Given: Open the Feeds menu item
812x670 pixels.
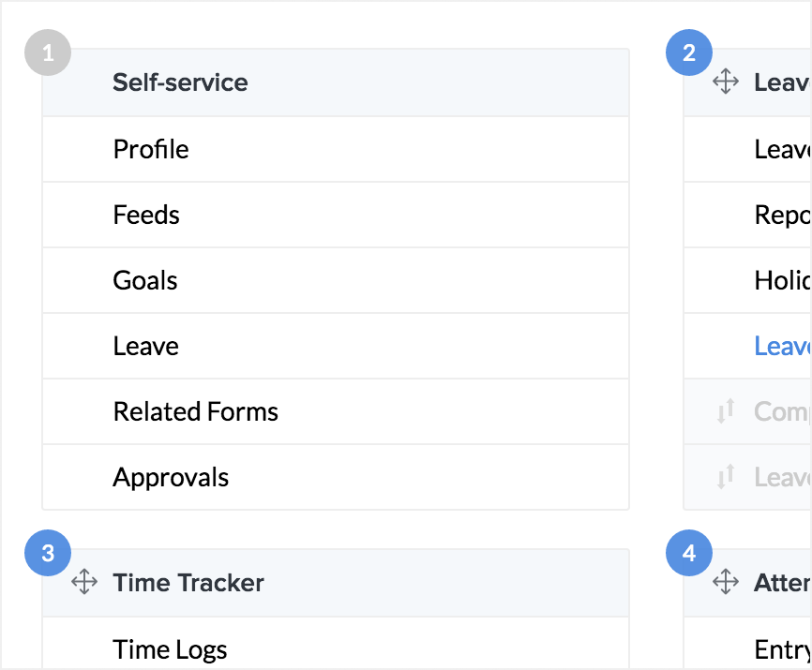Looking at the screenshot, I should tap(146, 216).
